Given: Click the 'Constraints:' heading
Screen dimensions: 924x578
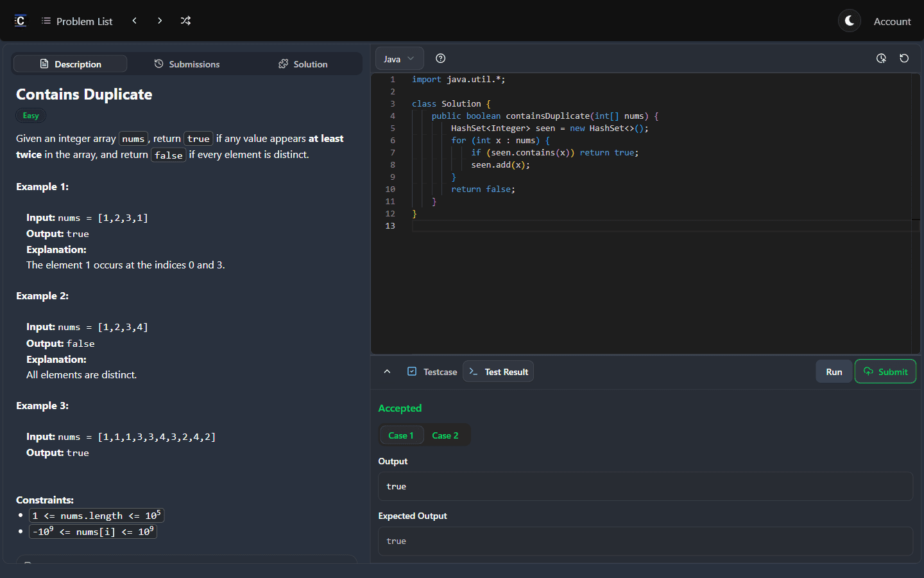Looking at the screenshot, I should pyautogui.click(x=45, y=500).
